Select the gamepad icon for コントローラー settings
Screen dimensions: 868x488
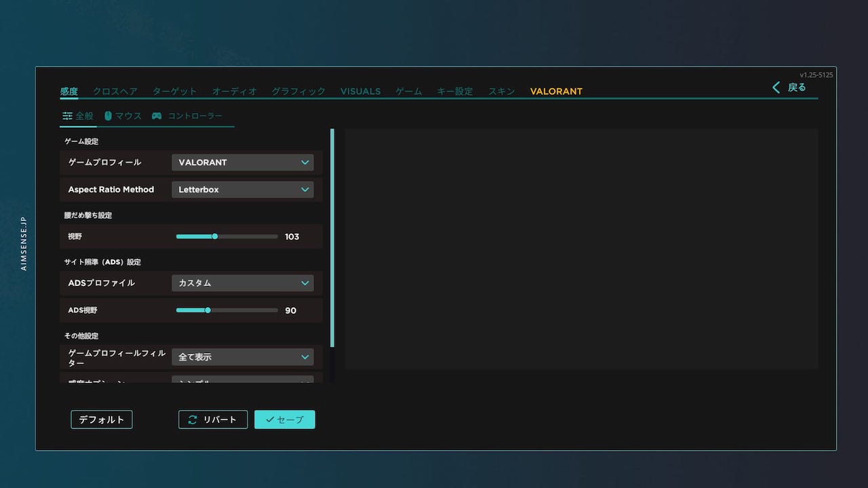(x=155, y=116)
